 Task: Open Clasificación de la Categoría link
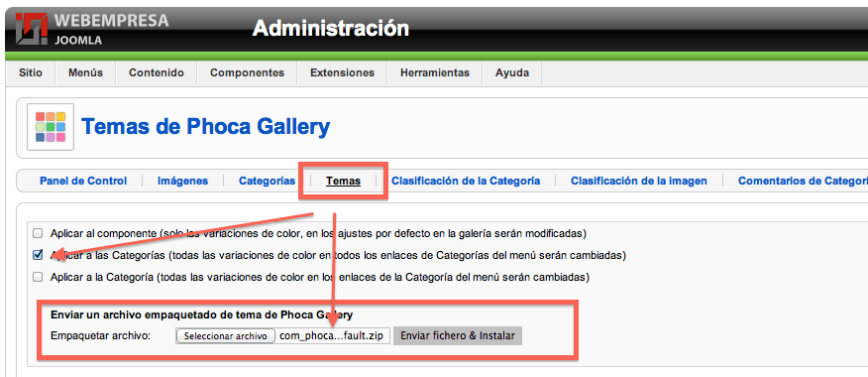pos(466,181)
